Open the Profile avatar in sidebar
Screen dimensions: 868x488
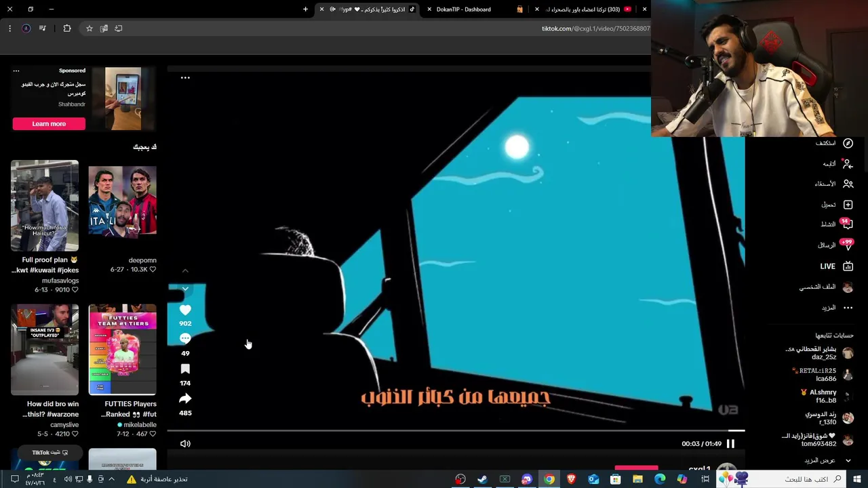coord(848,287)
